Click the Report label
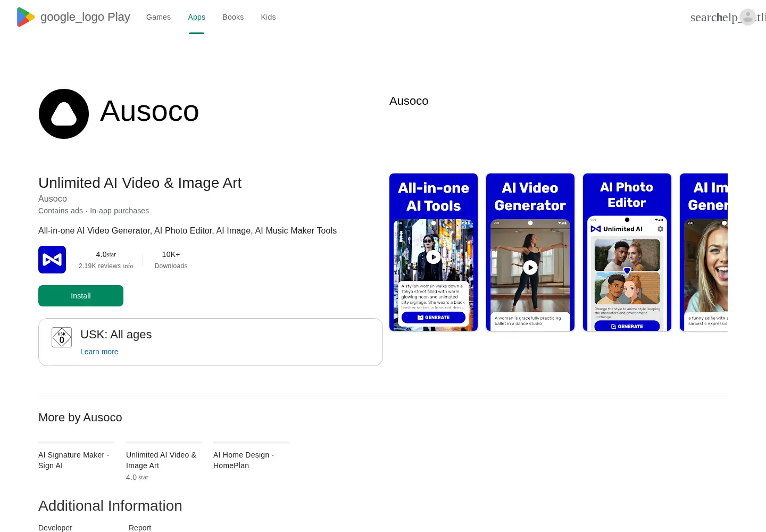 point(140,528)
